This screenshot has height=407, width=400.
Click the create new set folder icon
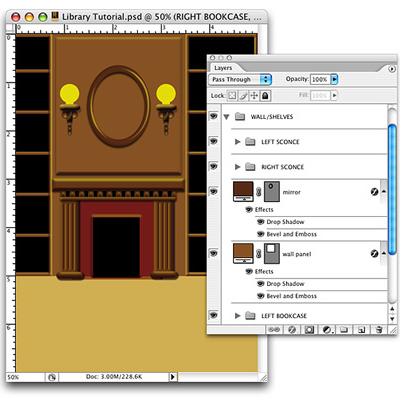(344, 330)
